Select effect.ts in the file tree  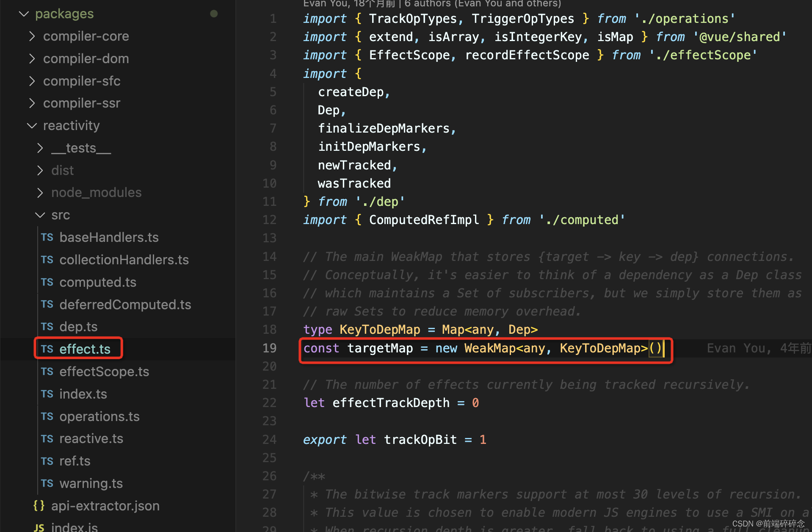(x=85, y=349)
